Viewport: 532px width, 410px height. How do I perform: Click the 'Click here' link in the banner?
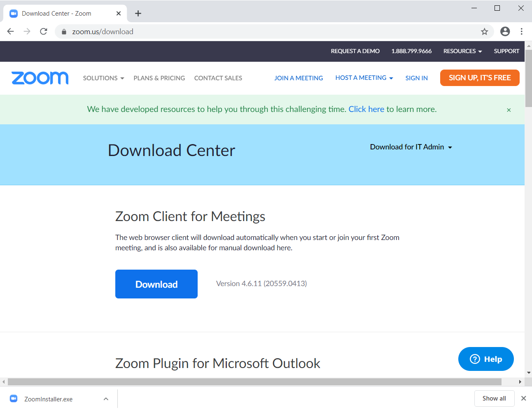click(x=366, y=109)
